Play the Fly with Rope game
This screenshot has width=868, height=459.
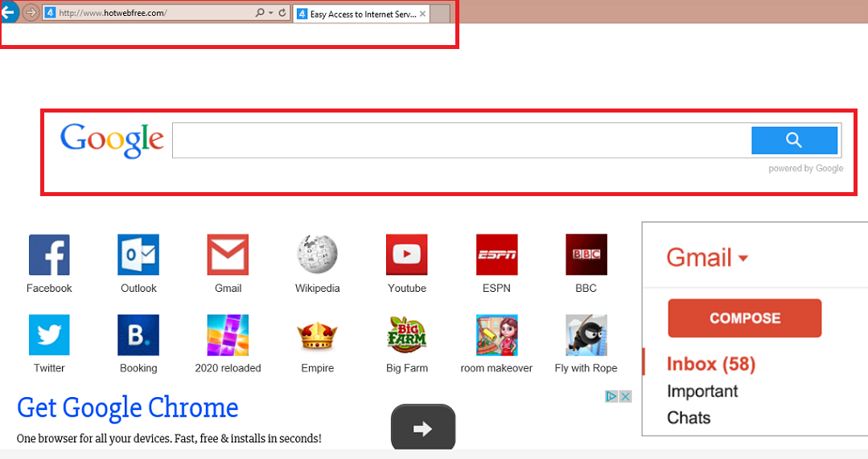point(586,335)
